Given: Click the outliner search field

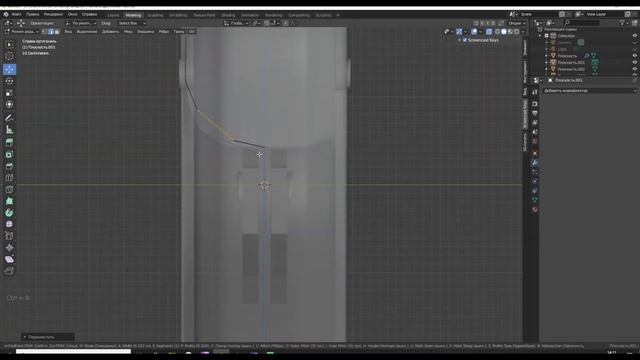Looking at the screenshot, I should pos(582,23).
